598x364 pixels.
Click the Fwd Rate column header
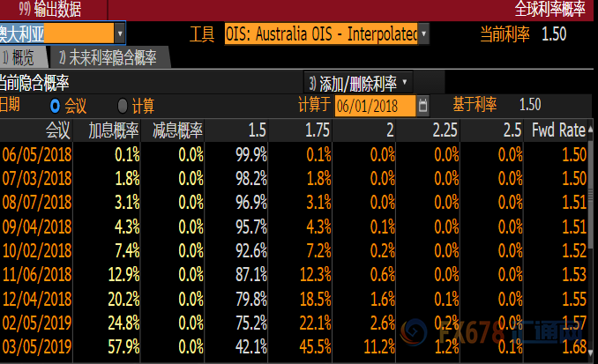558,130
